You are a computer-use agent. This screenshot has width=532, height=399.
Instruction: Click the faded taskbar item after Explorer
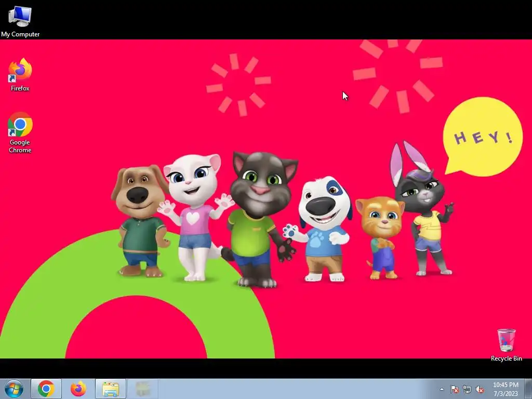click(143, 389)
